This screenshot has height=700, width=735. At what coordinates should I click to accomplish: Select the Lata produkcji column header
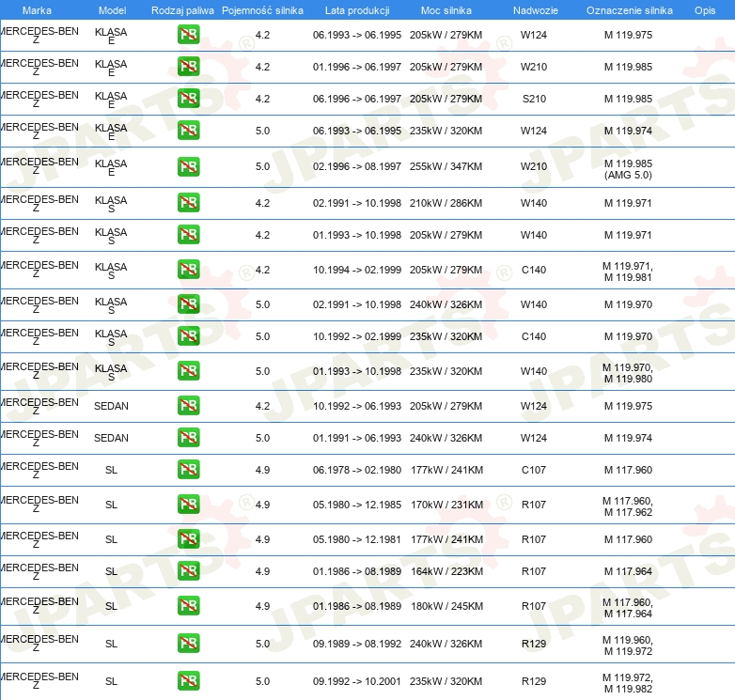[x=356, y=10]
